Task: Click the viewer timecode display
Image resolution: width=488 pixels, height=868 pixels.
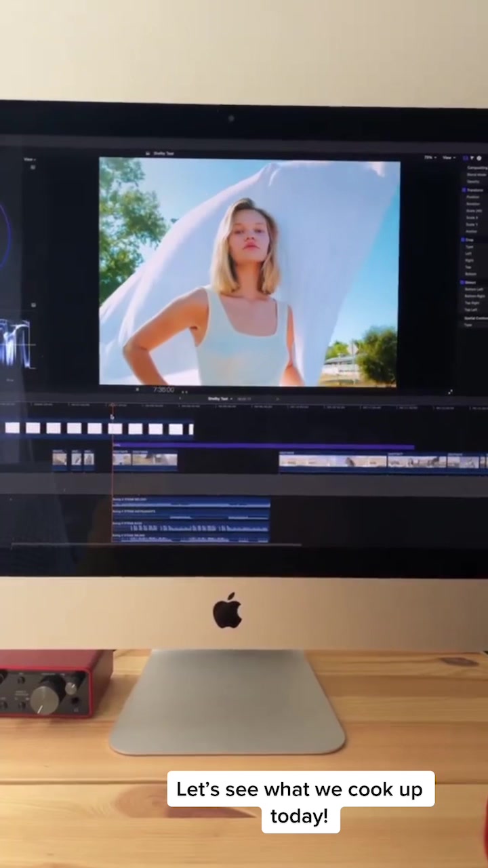Action: (x=163, y=390)
